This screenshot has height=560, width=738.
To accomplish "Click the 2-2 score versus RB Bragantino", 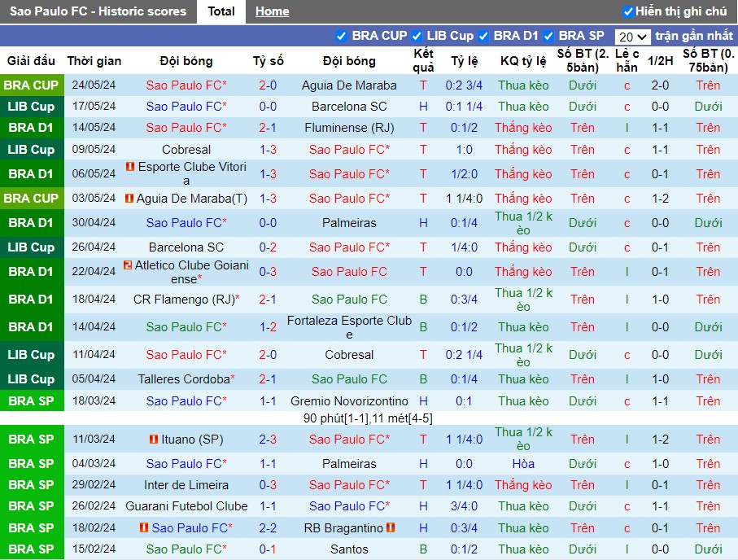I will [268, 527].
